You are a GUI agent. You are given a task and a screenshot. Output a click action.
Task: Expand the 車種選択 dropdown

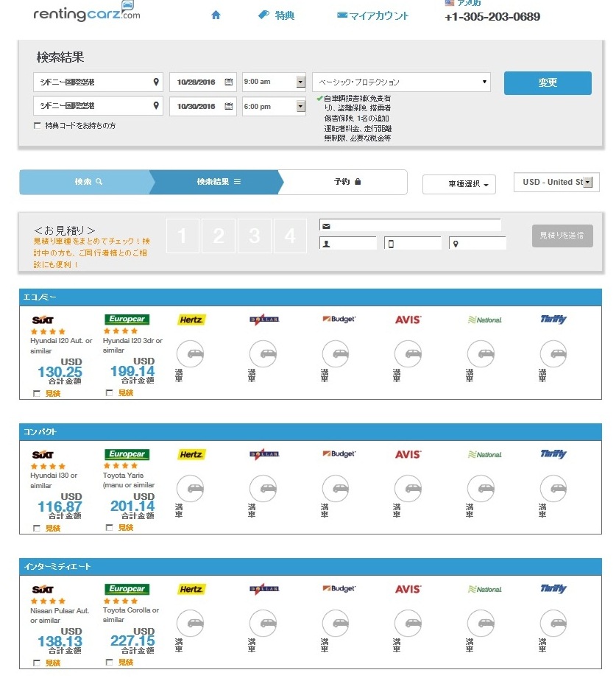pyautogui.click(x=459, y=184)
